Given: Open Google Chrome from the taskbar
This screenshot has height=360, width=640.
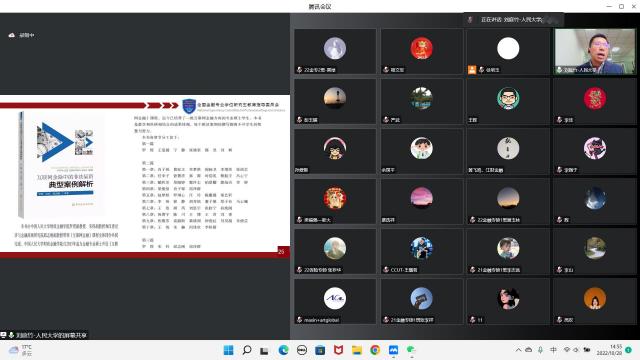Looking at the screenshot, I should (375, 350).
